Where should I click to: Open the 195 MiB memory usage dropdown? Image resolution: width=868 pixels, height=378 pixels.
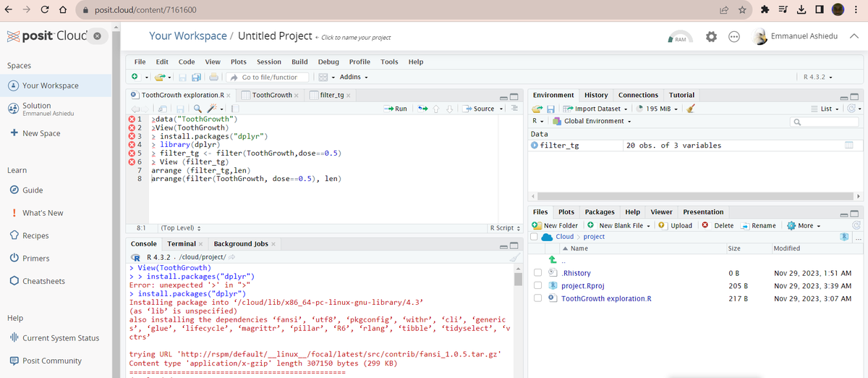[658, 109]
